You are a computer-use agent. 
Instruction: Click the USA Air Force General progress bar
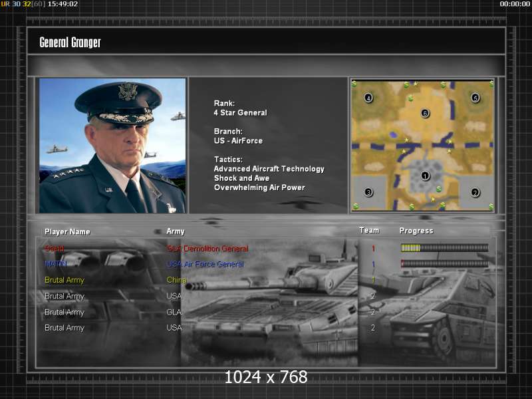coord(444,263)
